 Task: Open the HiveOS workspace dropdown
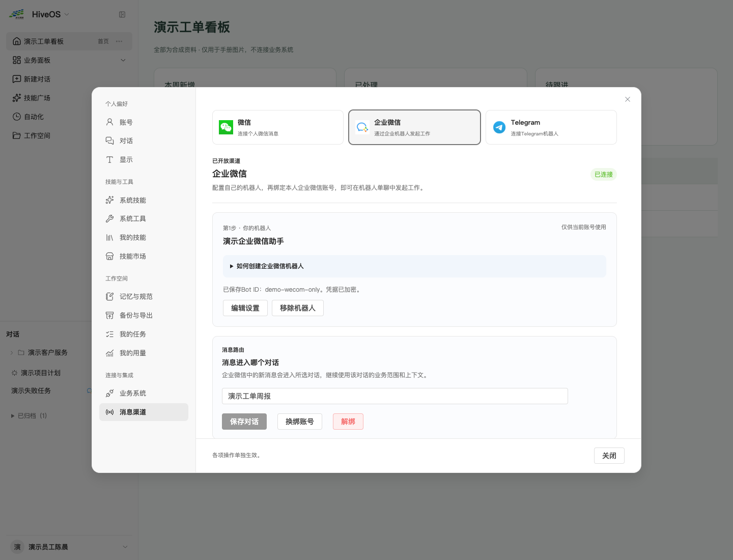67,14
